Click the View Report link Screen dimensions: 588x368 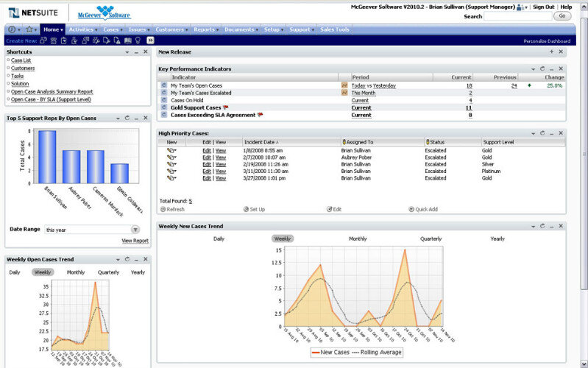pos(135,241)
